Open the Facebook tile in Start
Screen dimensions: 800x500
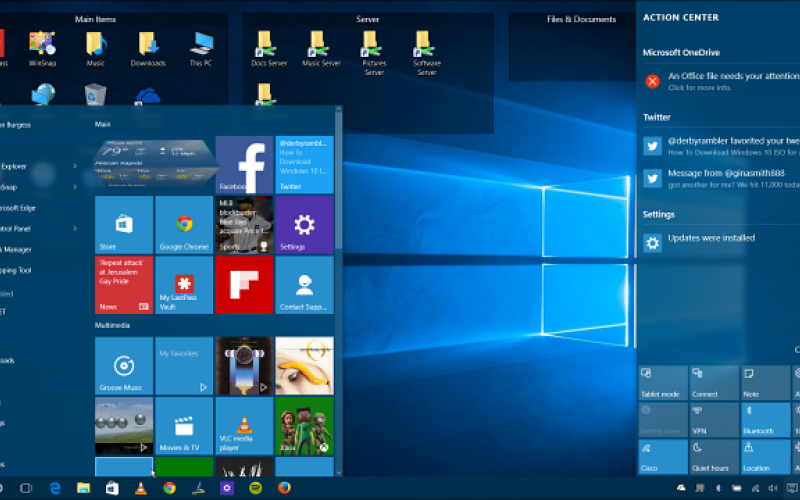click(244, 164)
